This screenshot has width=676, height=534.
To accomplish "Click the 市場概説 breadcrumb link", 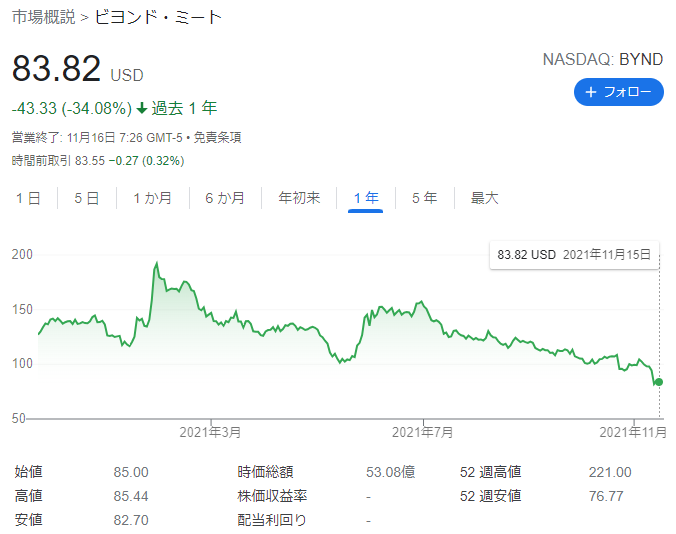I will pos(44,17).
